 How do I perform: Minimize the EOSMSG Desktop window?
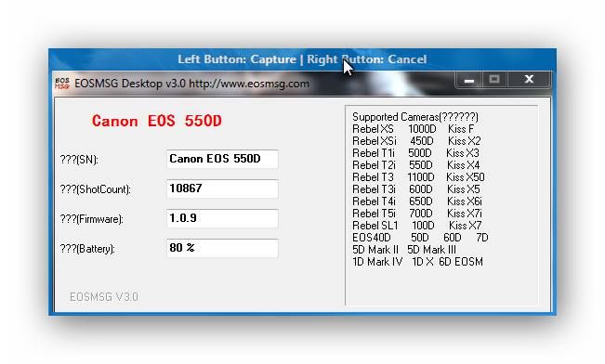pyautogui.click(x=469, y=80)
